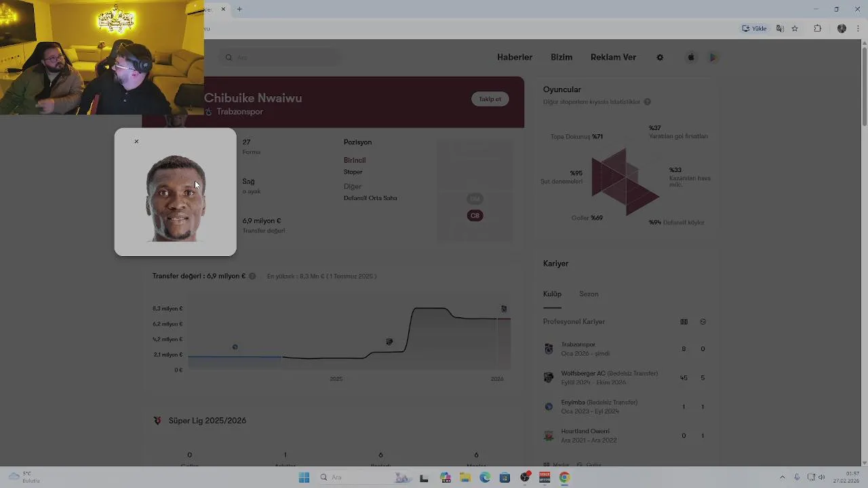Show hidden system tray icons
The image size is (868, 488).
click(x=782, y=477)
